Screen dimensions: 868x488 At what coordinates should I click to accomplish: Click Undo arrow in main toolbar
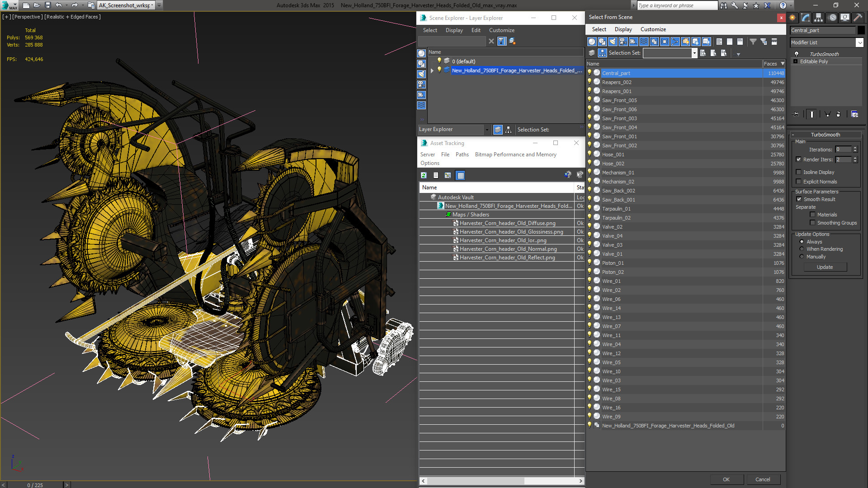tap(59, 5)
